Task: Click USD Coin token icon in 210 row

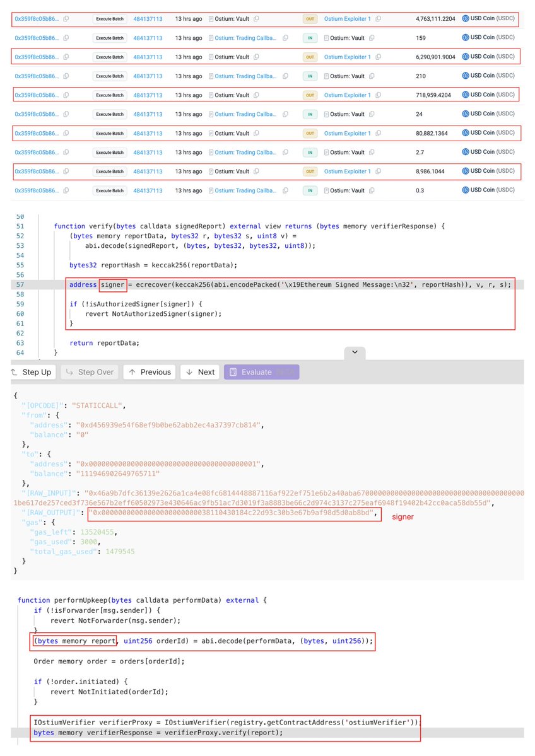Action: 466,76
